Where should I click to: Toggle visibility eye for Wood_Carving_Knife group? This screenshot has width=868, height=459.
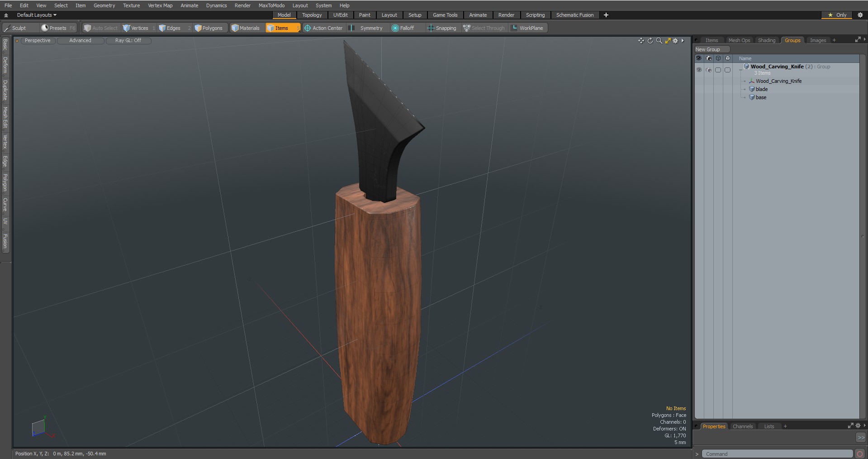tap(699, 70)
